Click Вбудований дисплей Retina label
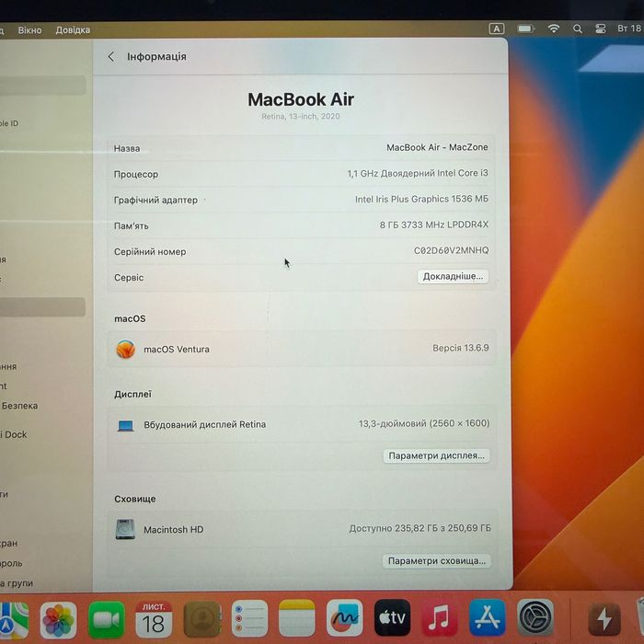The width and height of the screenshot is (644, 644). point(204,424)
